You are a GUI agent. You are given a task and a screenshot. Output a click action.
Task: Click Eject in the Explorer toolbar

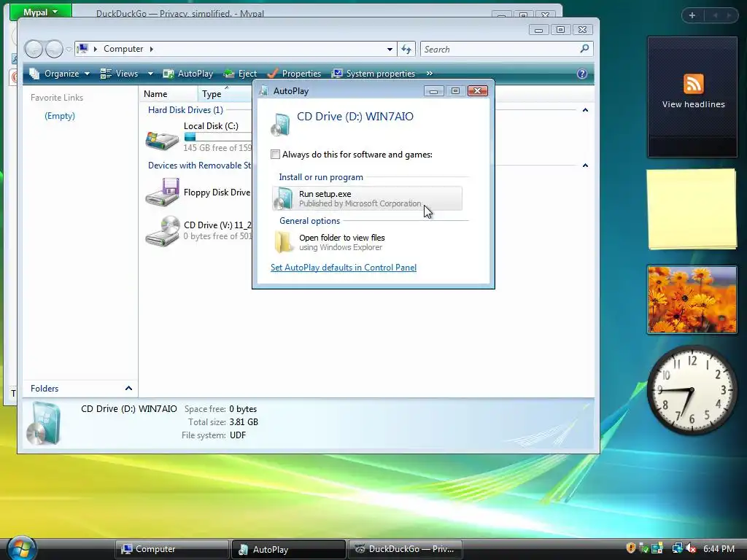click(241, 74)
